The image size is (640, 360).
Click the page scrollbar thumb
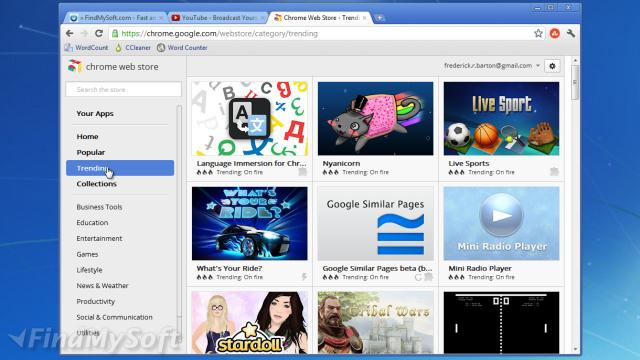(x=575, y=82)
